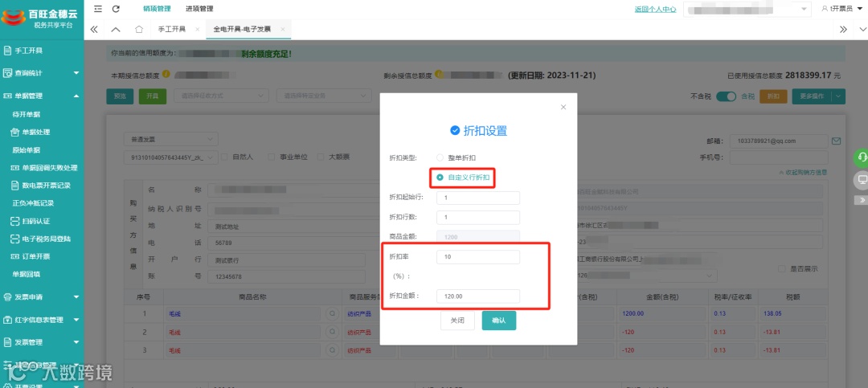Expand 红字信息表管理 sidebar menu

click(42, 320)
